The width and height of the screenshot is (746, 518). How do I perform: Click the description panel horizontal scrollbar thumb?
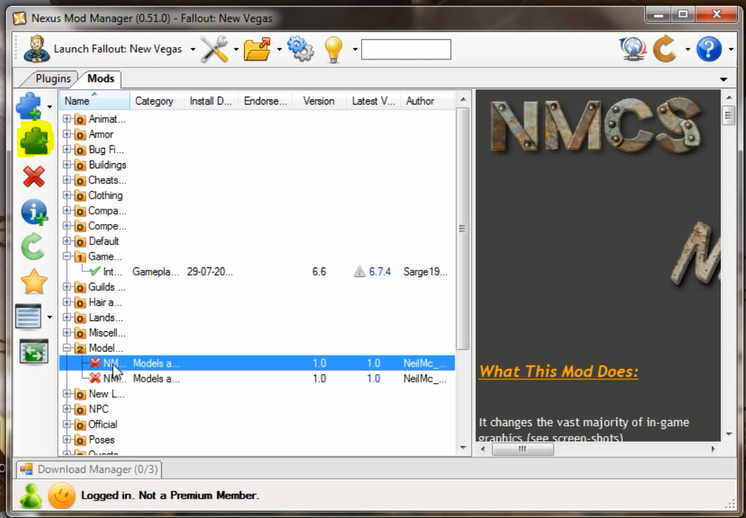(x=522, y=449)
